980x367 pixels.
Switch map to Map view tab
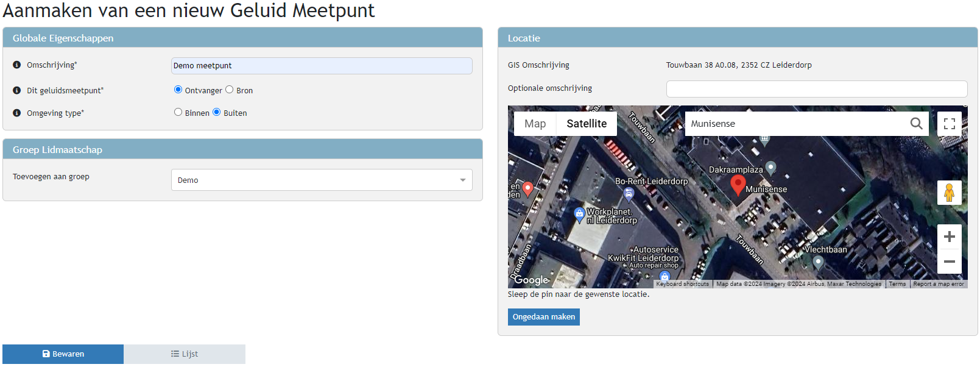coord(535,124)
